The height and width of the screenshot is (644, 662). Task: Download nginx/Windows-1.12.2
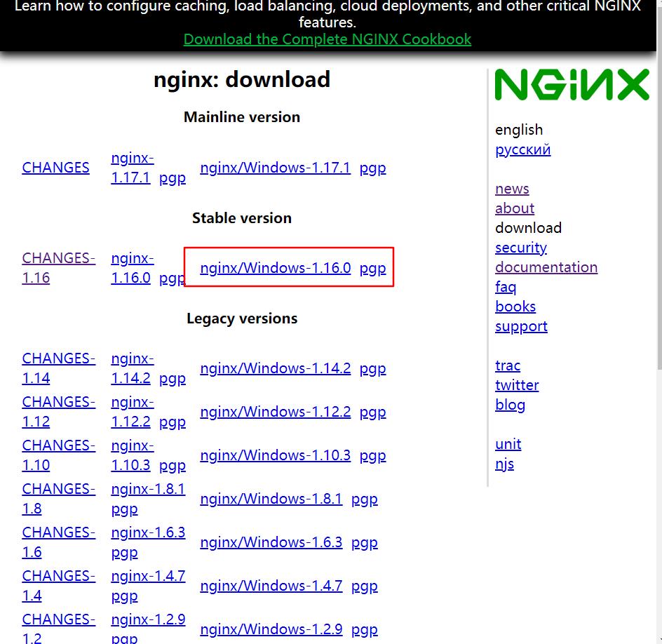click(x=276, y=412)
